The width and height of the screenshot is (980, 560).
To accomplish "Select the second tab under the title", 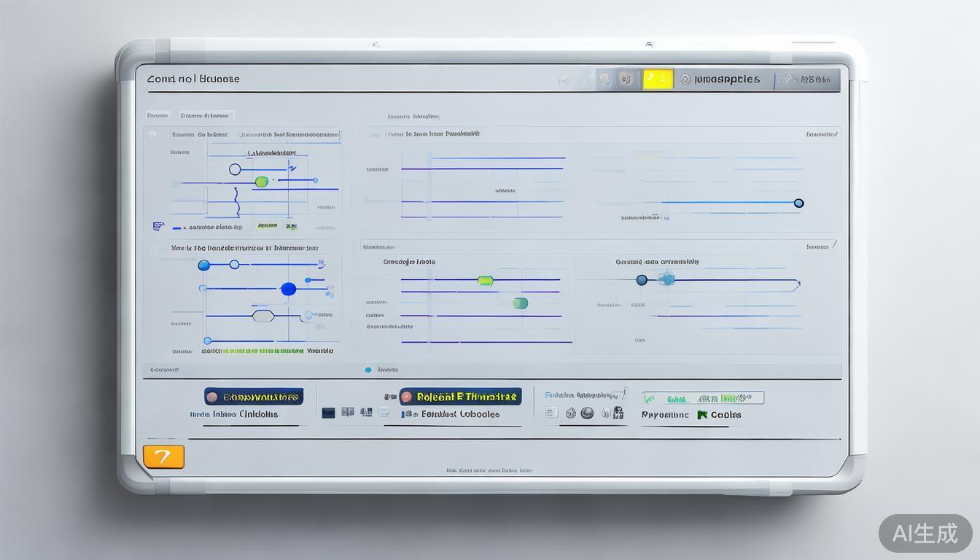I will pyautogui.click(x=206, y=115).
